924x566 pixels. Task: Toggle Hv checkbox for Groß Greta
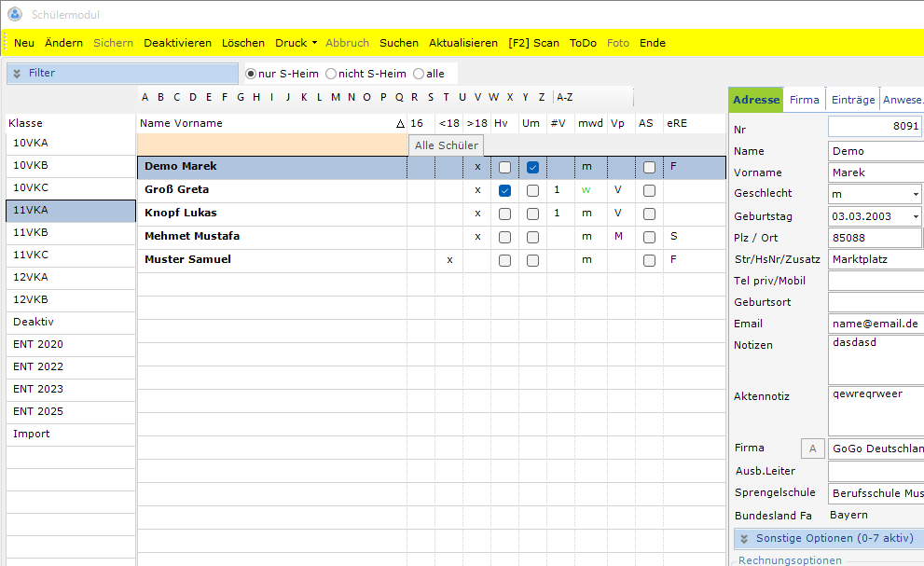tap(504, 190)
